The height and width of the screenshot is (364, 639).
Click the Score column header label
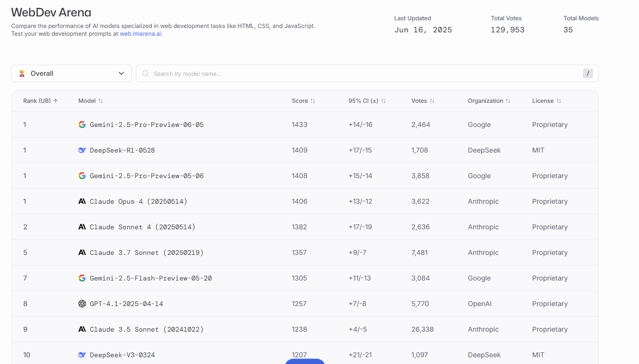[300, 101]
